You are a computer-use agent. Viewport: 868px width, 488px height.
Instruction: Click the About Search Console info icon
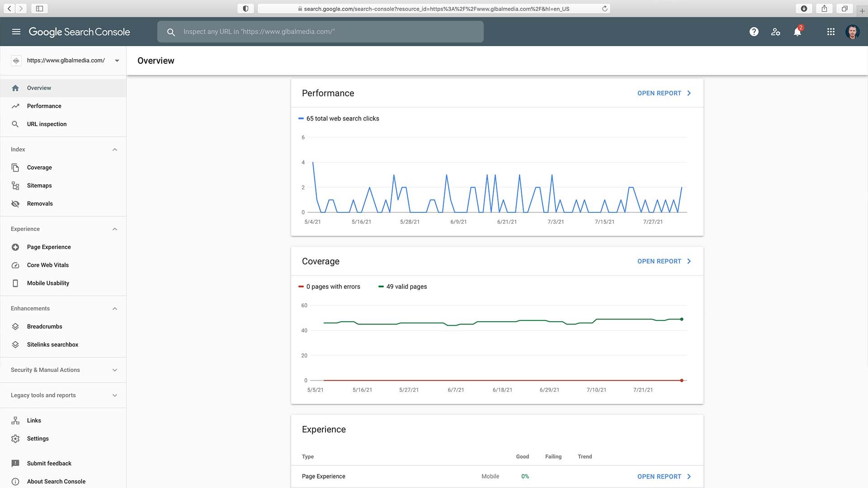click(15, 482)
